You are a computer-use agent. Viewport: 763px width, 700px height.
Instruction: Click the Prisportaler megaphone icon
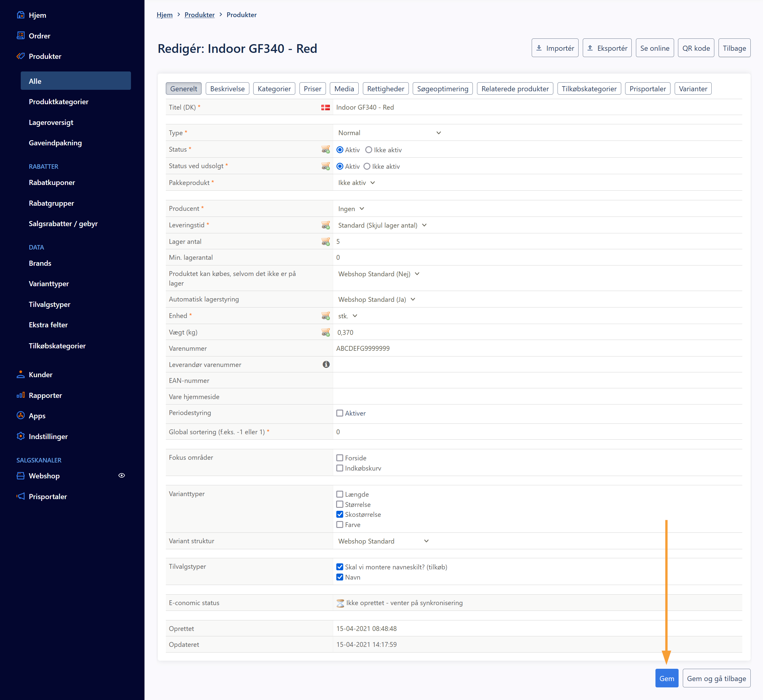click(x=21, y=496)
